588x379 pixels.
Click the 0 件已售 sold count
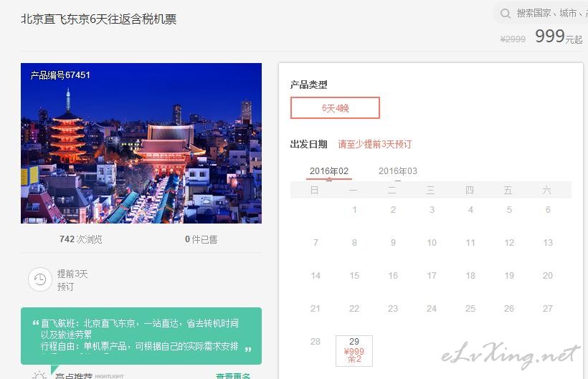tap(201, 239)
